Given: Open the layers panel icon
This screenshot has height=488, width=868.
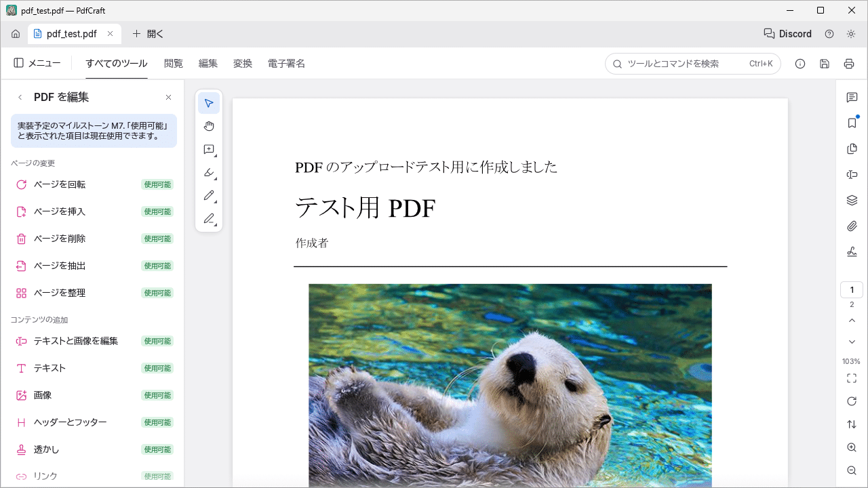Looking at the screenshot, I should pyautogui.click(x=852, y=201).
